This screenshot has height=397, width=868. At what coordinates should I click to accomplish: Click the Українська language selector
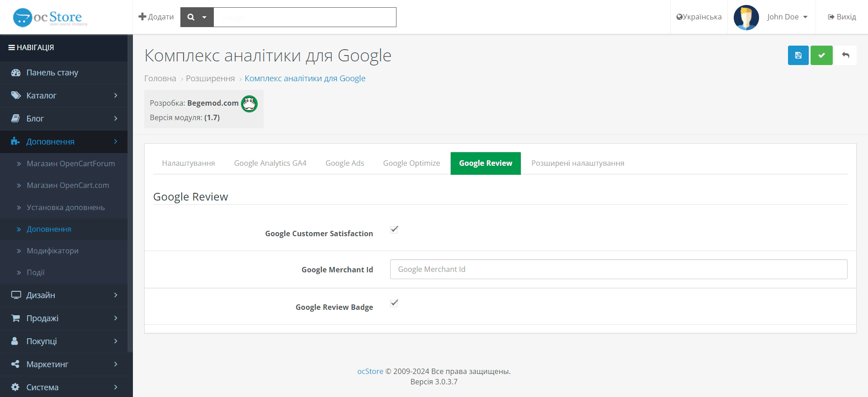pyautogui.click(x=699, y=17)
